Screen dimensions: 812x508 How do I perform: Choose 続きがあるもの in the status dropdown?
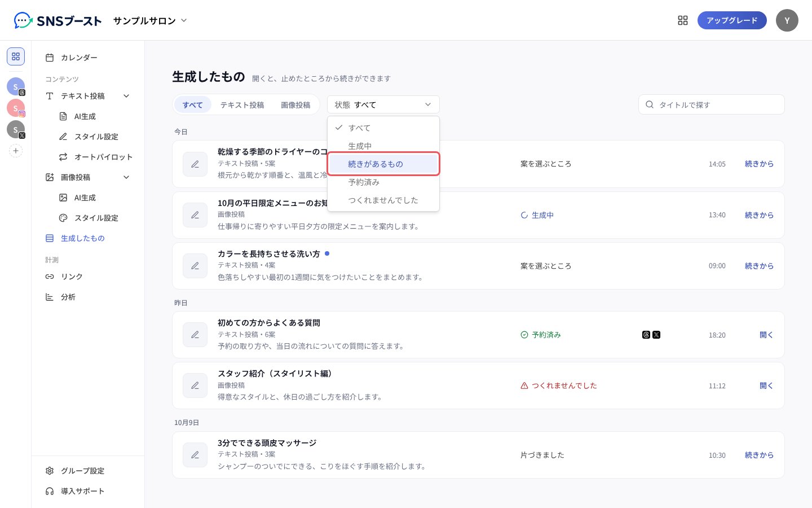[383, 164]
